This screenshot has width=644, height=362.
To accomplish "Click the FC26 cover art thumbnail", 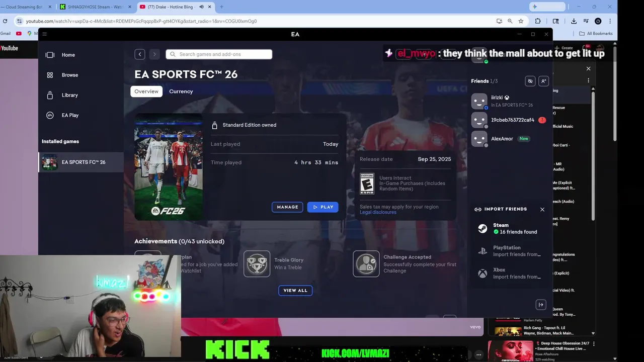I will 169,166.
